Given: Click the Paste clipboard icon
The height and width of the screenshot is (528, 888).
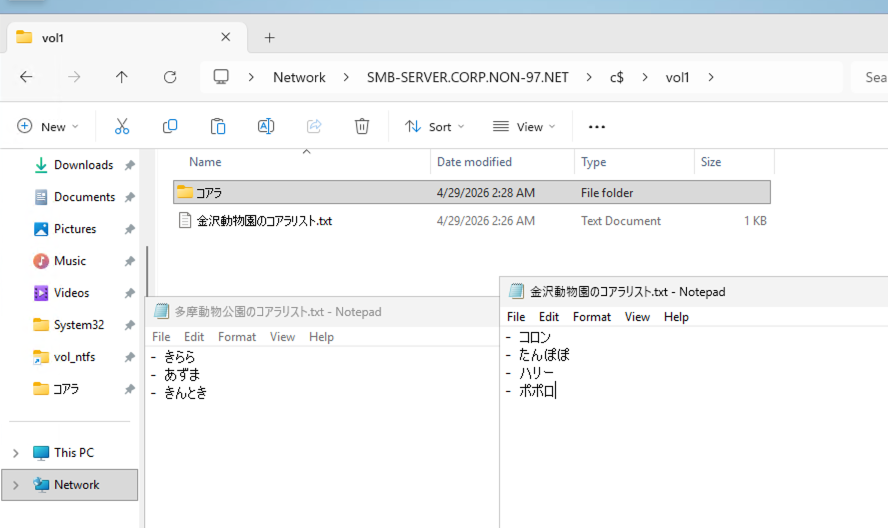Looking at the screenshot, I should click(x=218, y=126).
